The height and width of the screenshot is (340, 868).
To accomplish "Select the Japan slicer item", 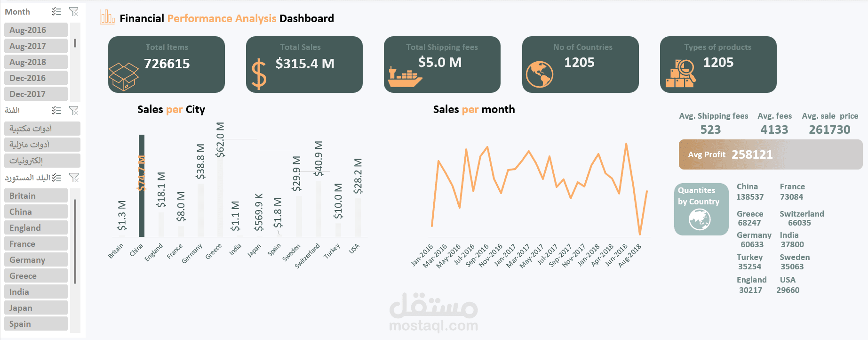I will [x=36, y=308].
